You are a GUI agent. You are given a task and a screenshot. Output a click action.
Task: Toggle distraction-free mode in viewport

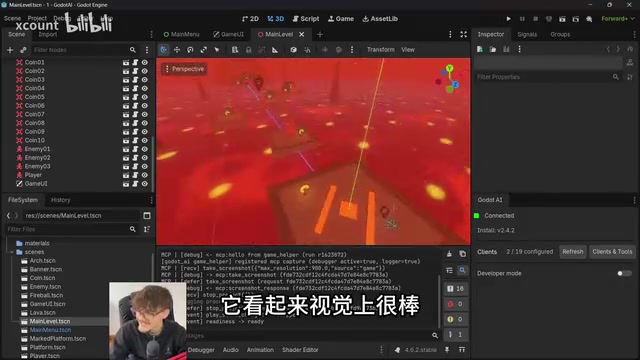tap(464, 34)
